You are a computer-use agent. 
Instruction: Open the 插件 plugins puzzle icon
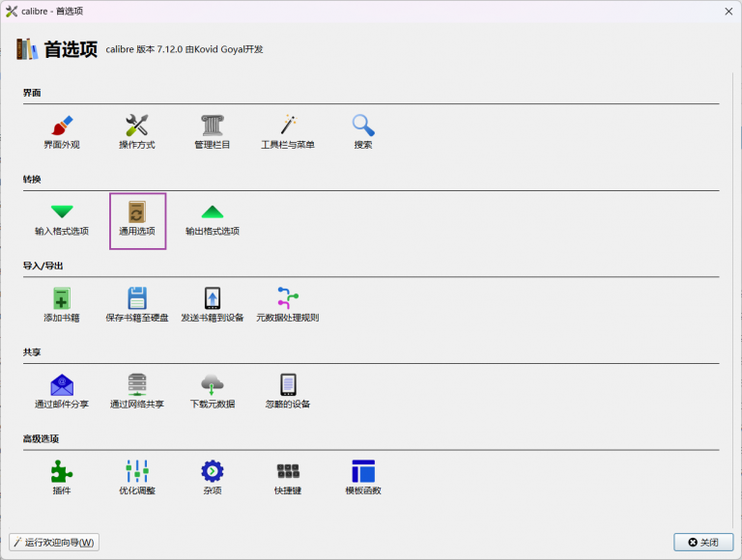[62, 471]
